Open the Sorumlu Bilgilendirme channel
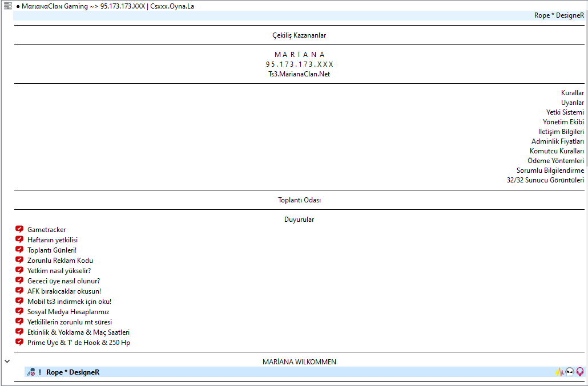 [x=550, y=170]
